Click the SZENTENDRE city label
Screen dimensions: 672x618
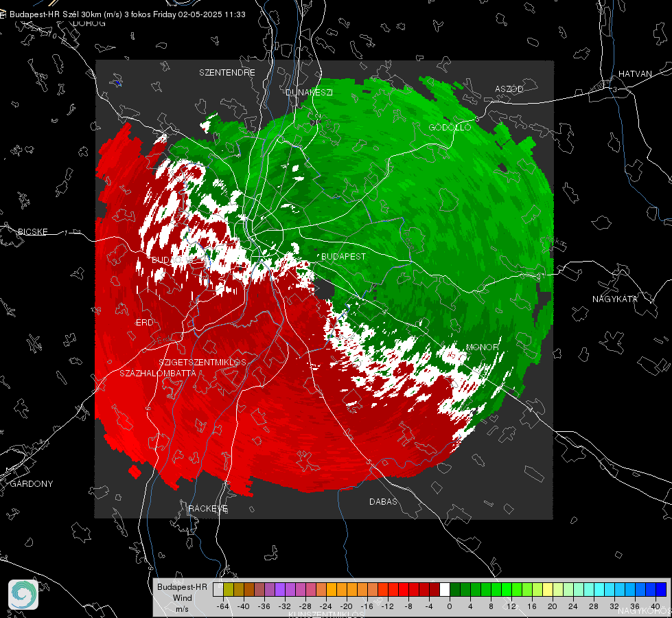click(227, 73)
